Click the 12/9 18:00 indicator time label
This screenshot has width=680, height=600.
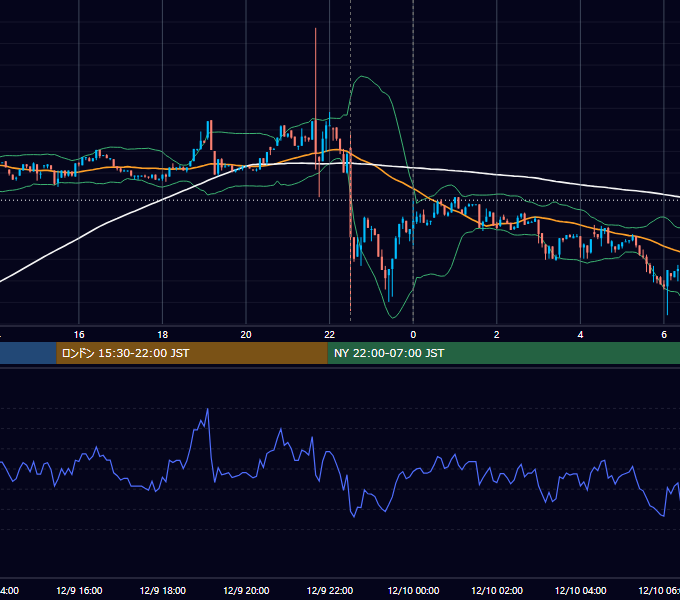tap(163, 590)
